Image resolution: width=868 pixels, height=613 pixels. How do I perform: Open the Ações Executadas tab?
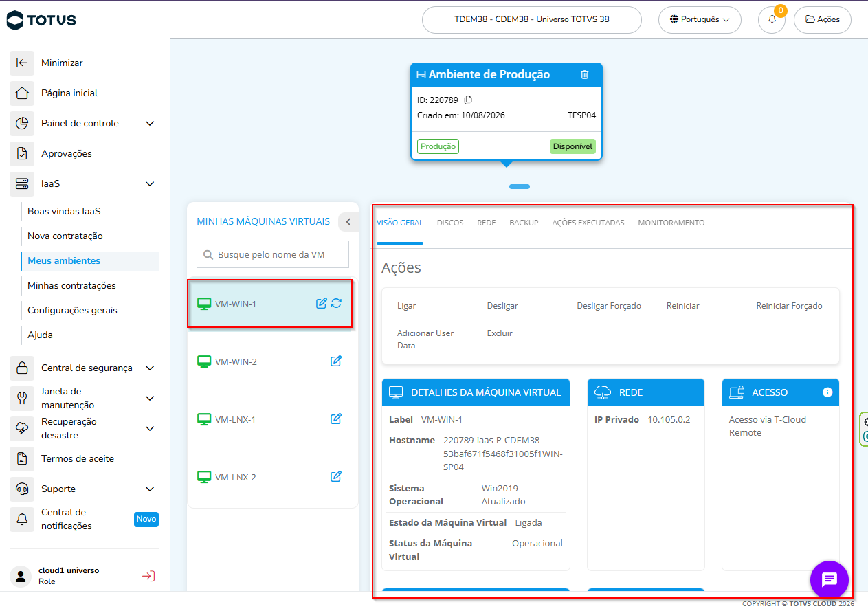click(588, 223)
